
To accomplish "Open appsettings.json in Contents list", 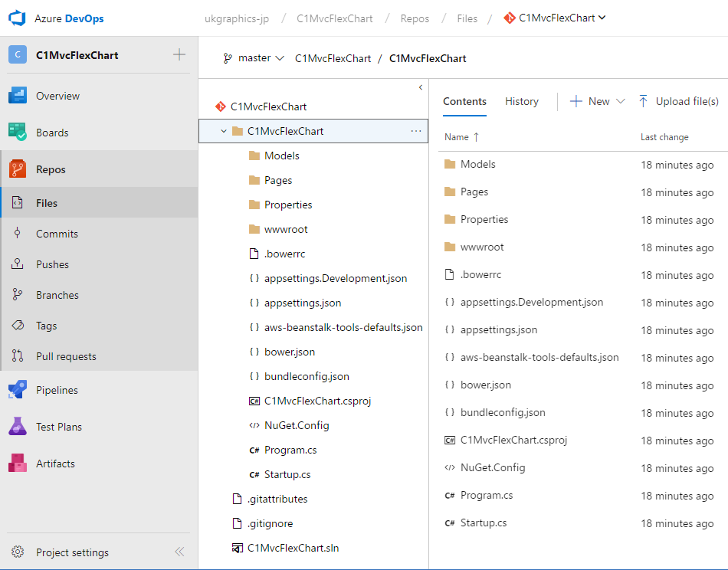I will coord(499,330).
